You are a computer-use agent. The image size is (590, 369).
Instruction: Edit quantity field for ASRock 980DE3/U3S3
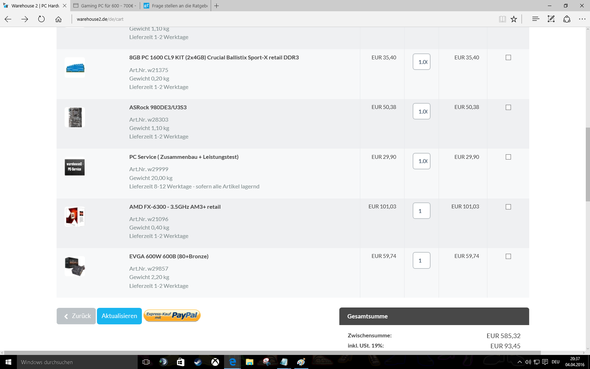pyautogui.click(x=421, y=111)
